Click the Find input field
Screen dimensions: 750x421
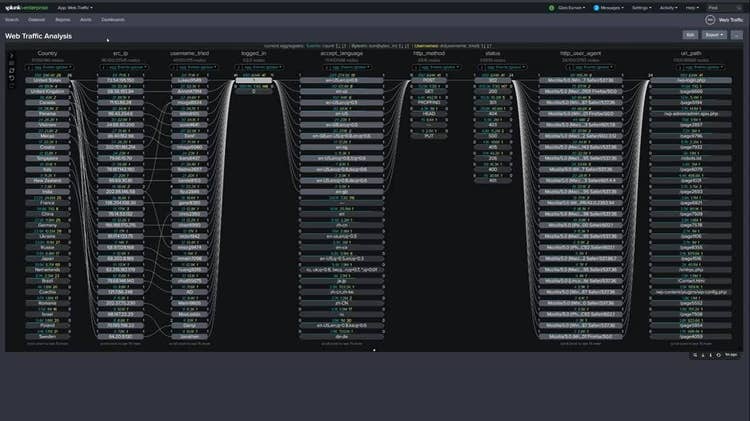point(725,7)
